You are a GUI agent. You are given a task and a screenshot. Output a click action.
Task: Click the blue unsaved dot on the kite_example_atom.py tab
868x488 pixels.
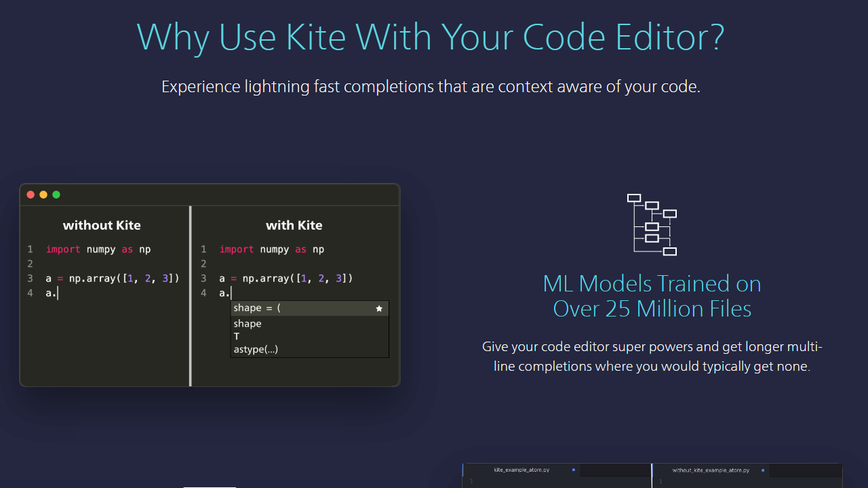point(573,470)
